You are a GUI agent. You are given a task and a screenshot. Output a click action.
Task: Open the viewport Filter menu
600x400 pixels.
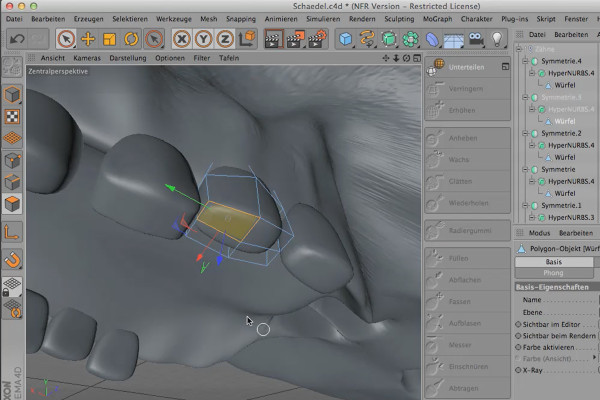pyautogui.click(x=202, y=58)
